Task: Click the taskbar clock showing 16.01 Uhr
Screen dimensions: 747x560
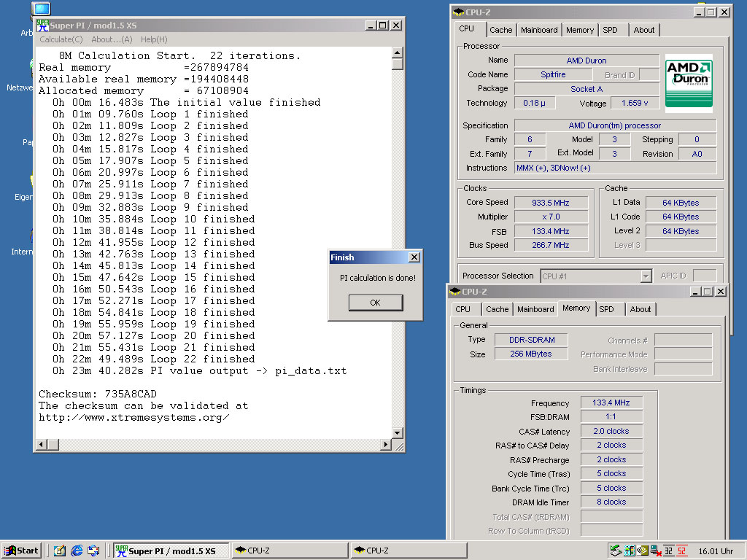Action: [716, 551]
